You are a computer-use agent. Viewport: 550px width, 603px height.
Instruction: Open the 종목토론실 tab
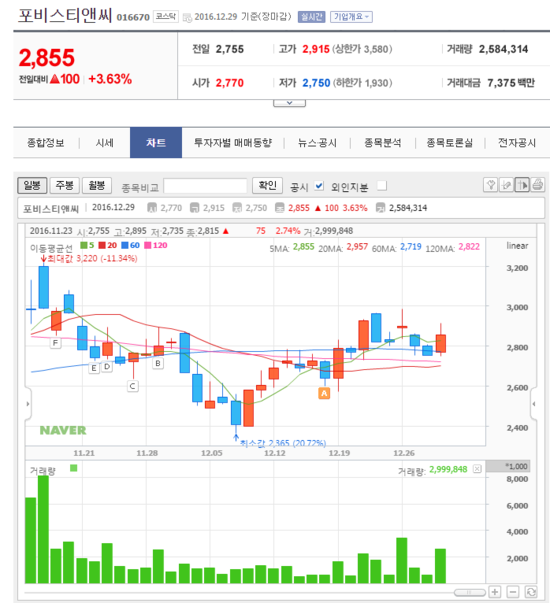[x=450, y=143]
